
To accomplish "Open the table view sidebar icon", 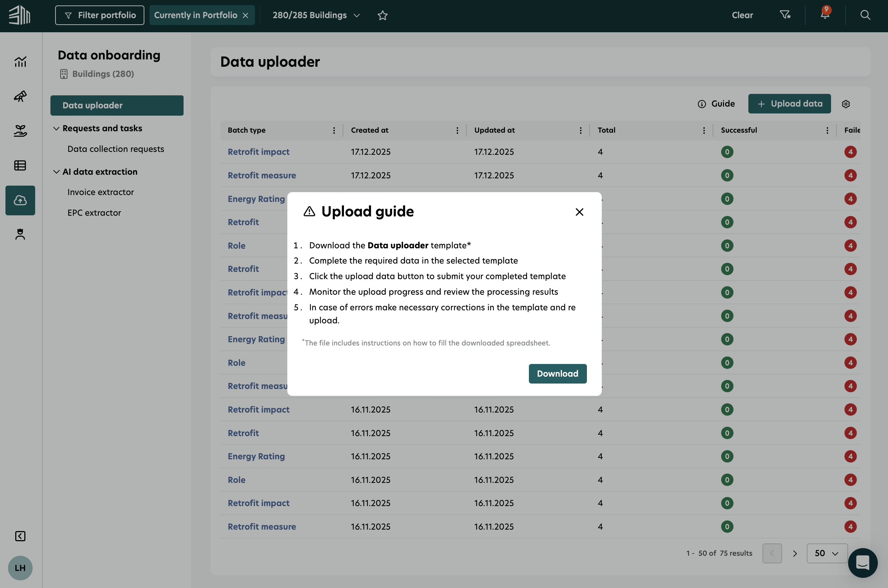I will click(x=20, y=165).
